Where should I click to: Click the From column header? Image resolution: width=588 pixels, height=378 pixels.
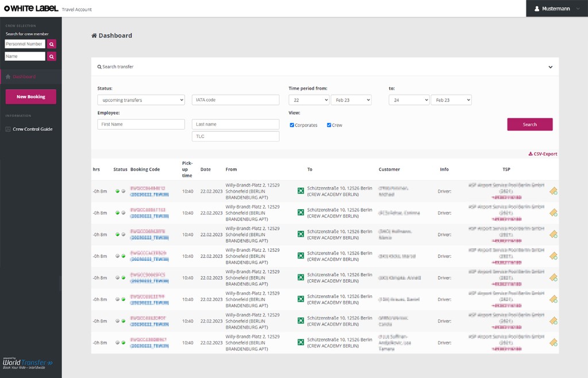tap(231, 169)
